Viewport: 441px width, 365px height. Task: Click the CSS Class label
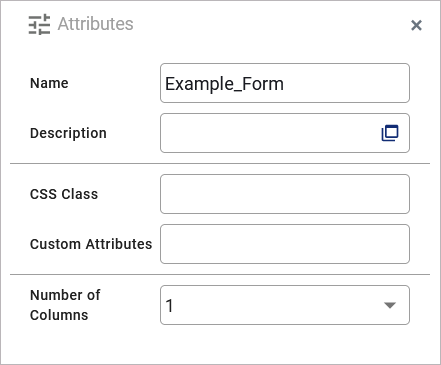point(64,194)
